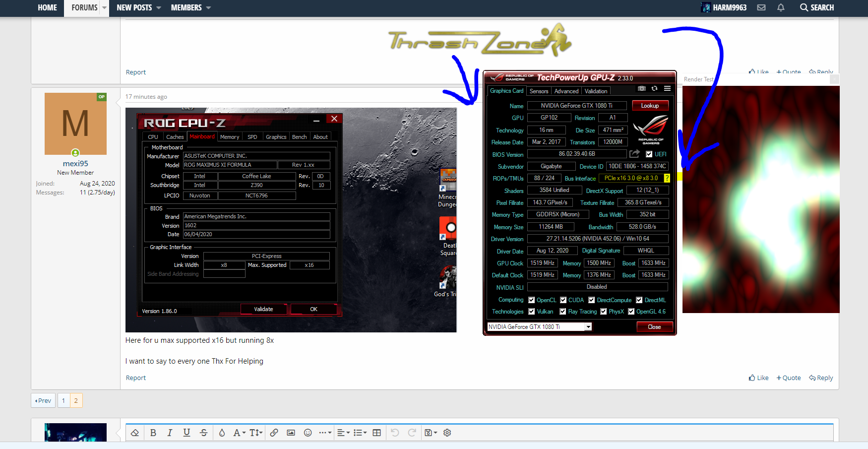Click the Report link below mexi95's post
This screenshot has width=868, height=449.
point(136,378)
